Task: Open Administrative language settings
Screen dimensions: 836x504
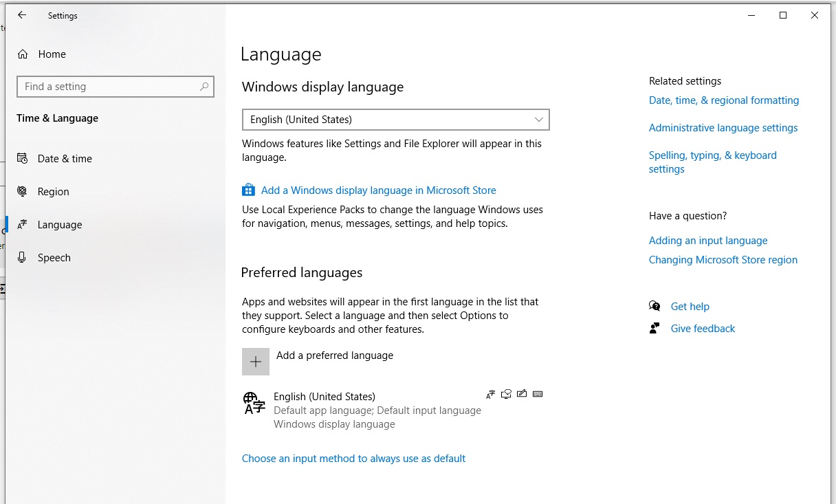Action: (x=723, y=128)
